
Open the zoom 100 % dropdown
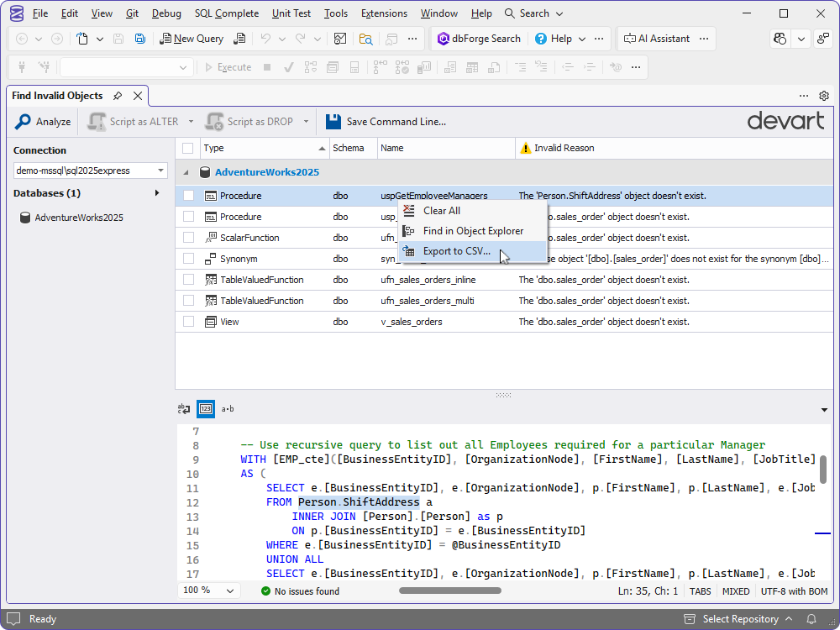[x=208, y=591]
